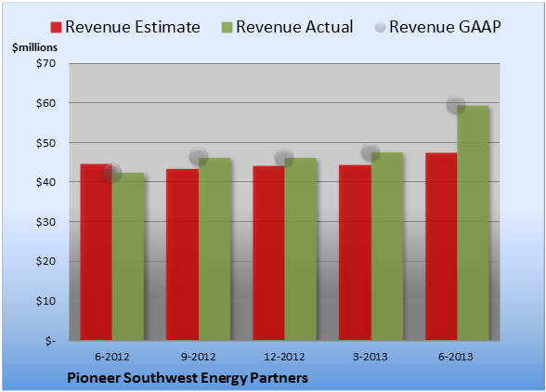Select the 'Revenue GAAP' legend label

coord(445,27)
